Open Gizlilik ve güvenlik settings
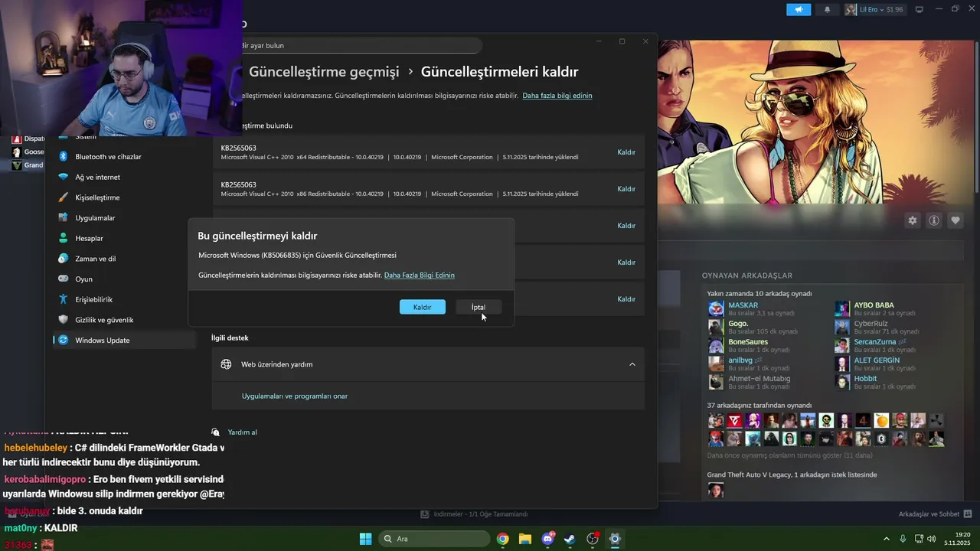 pos(104,320)
